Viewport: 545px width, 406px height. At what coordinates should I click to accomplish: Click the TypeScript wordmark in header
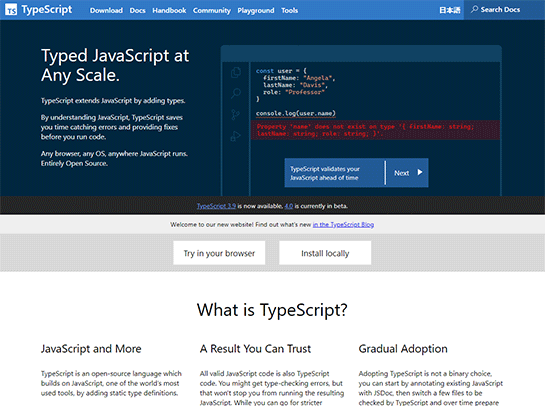[x=47, y=10]
